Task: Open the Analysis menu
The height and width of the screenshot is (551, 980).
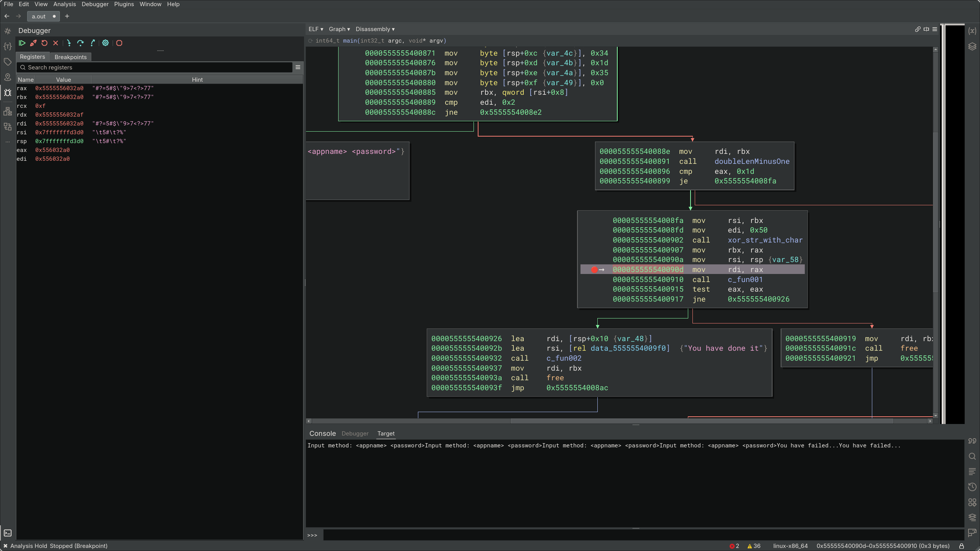Action: click(64, 4)
